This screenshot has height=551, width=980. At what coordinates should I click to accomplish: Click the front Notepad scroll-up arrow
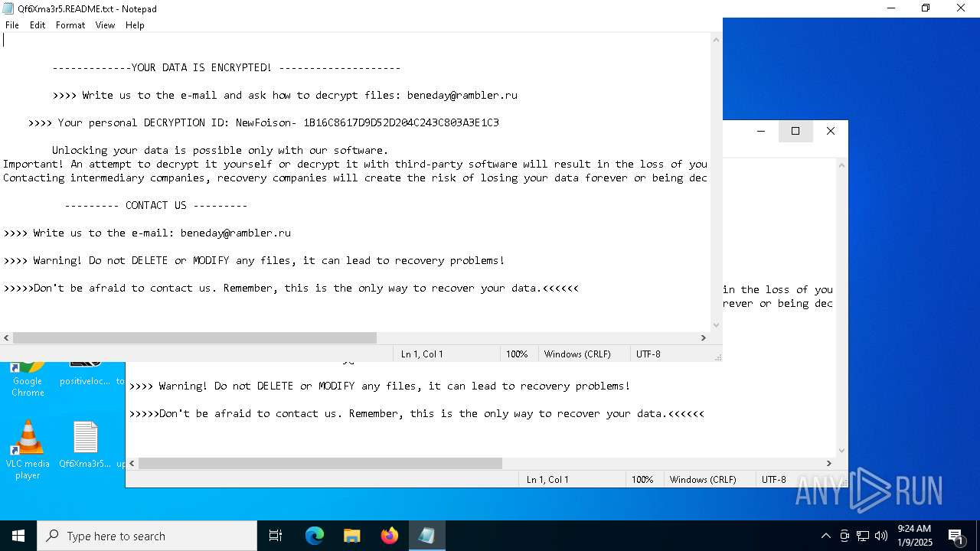point(716,40)
